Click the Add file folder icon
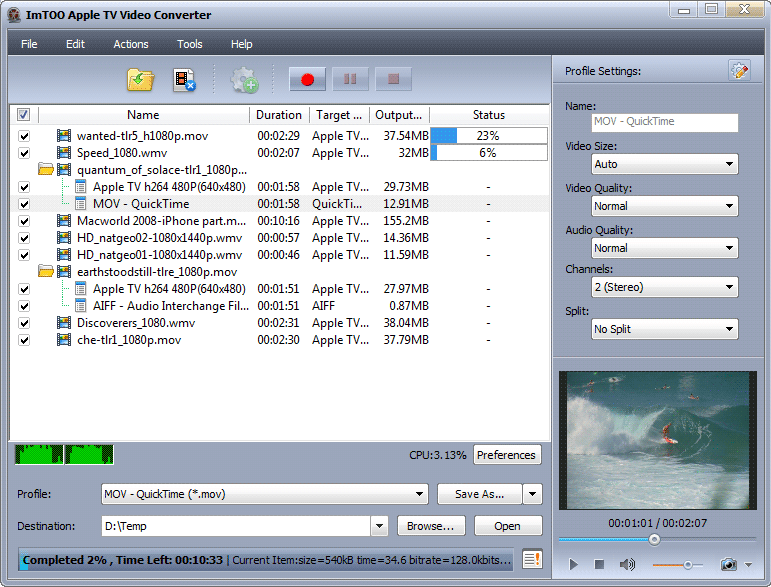This screenshot has width=771, height=587. coord(141,80)
